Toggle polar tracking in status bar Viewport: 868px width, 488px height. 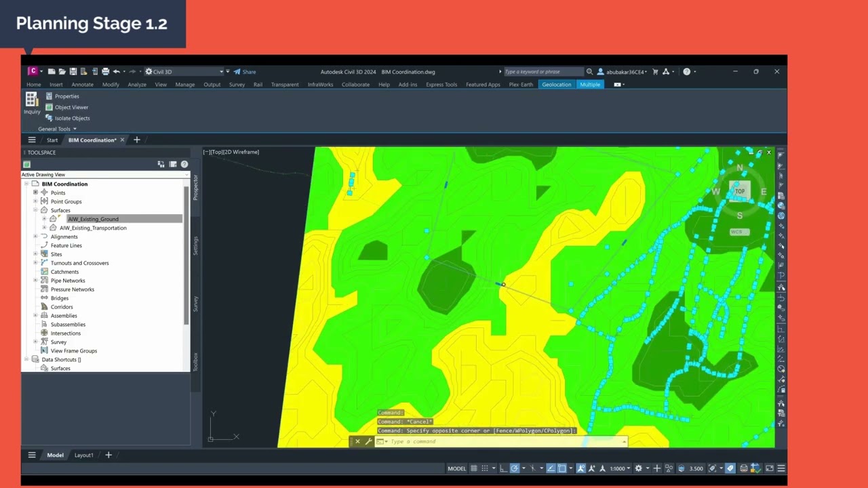coord(515,468)
